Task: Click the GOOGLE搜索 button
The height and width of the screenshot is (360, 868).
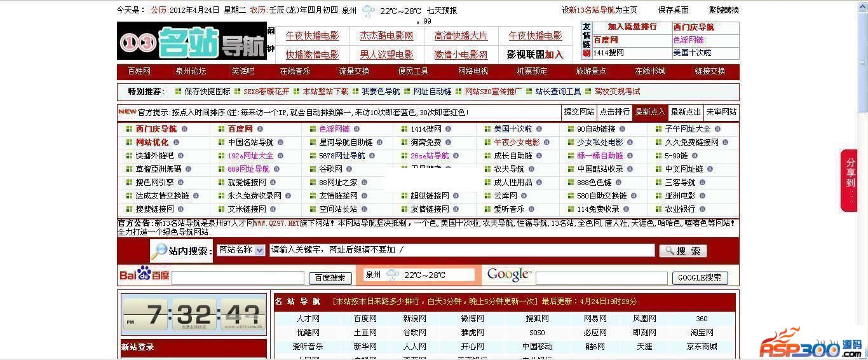Action: pos(700,278)
